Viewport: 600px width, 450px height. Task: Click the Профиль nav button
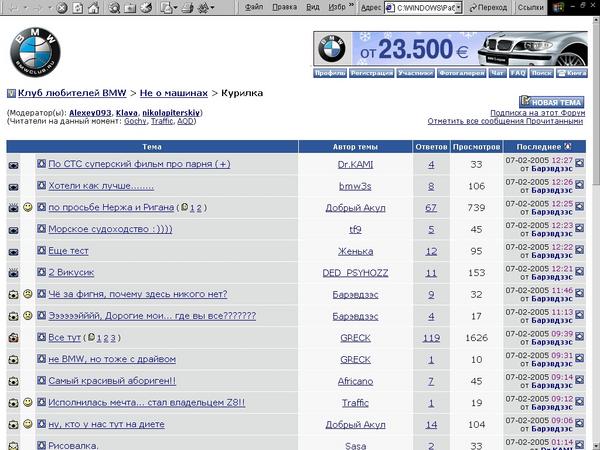[x=330, y=73]
